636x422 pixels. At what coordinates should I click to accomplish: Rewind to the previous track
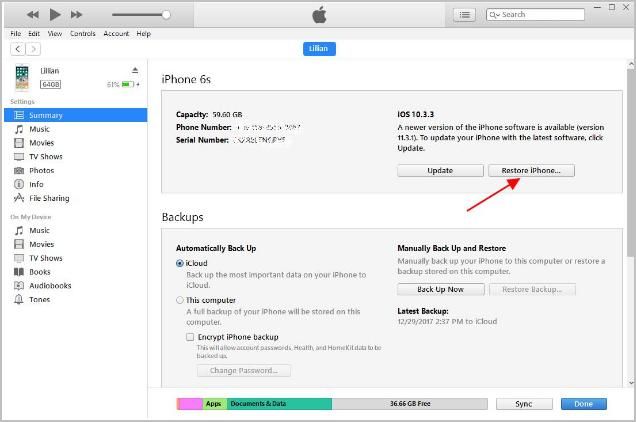point(32,14)
